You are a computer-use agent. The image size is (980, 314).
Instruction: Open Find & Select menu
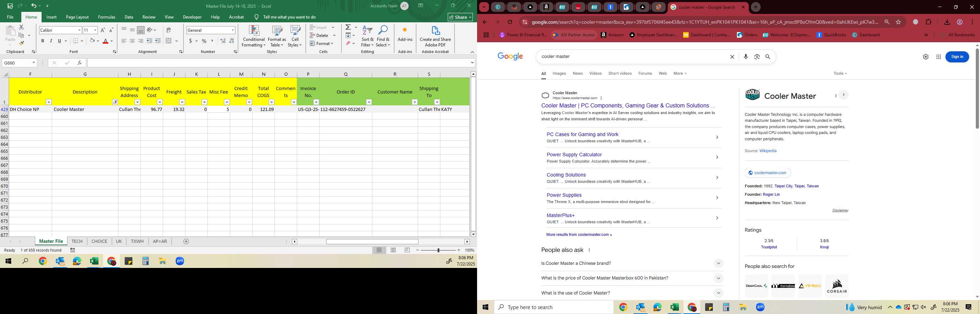(383, 36)
